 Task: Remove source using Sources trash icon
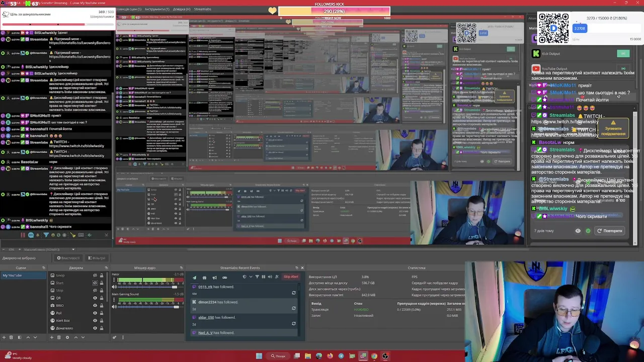tap(59, 337)
